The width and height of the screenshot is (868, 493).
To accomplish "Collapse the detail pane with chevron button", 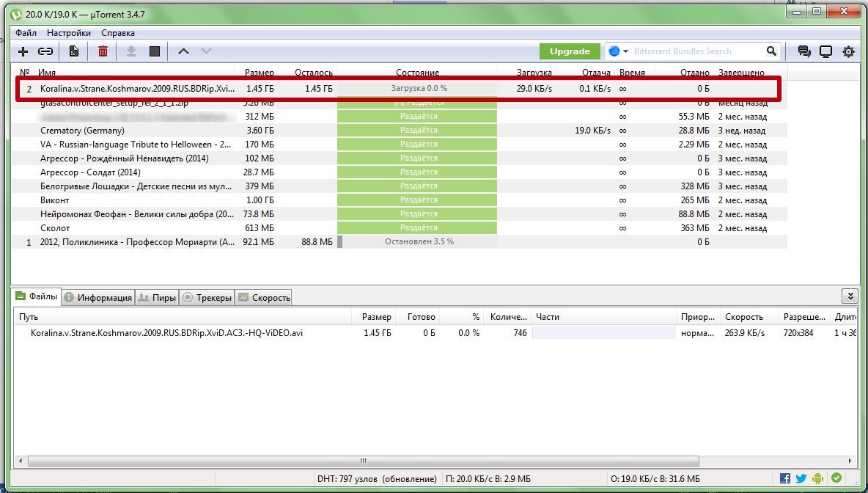I will 850,296.
